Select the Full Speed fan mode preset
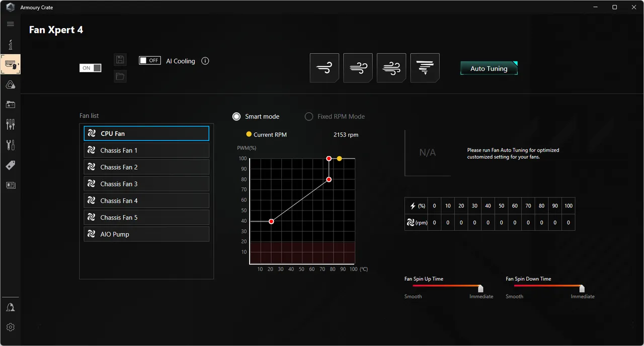The width and height of the screenshot is (644, 346). pyautogui.click(x=425, y=68)
